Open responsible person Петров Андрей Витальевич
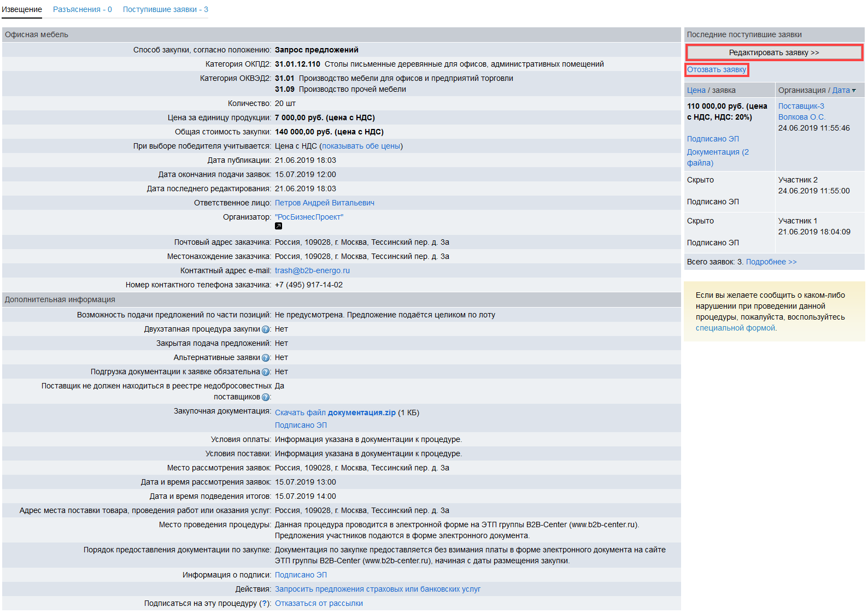Image resolution: width=868 pixels, height=613 pixels. [324, 203]
